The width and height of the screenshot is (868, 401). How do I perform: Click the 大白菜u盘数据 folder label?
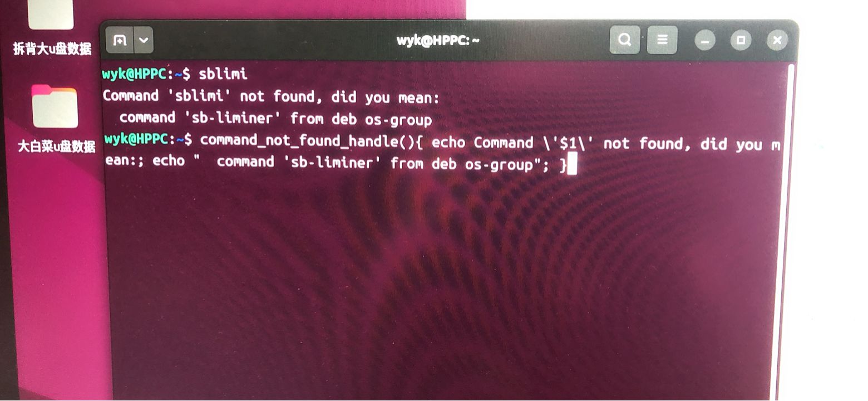(x=57, y=146)
